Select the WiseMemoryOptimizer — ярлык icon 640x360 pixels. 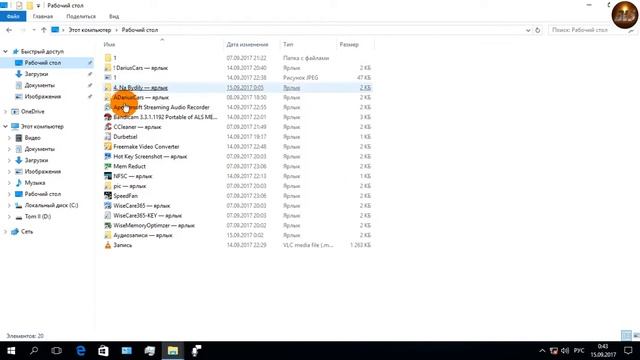pos(108,225)
